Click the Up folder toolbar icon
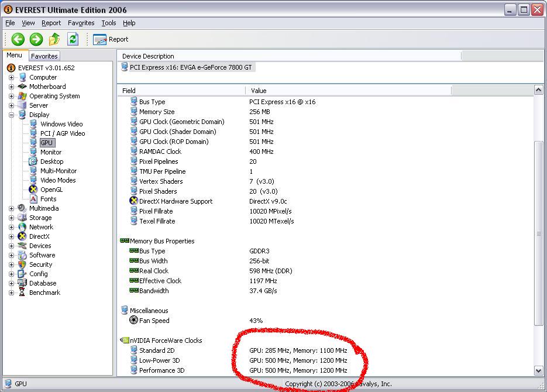The width and height of the screenshot is (547, 392). (54, 39)
